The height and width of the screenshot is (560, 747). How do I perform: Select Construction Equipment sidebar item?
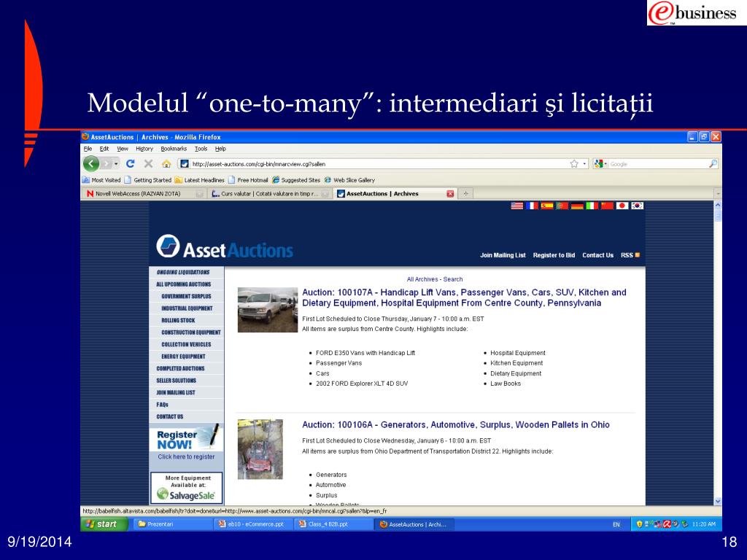[x=190, y=332]
